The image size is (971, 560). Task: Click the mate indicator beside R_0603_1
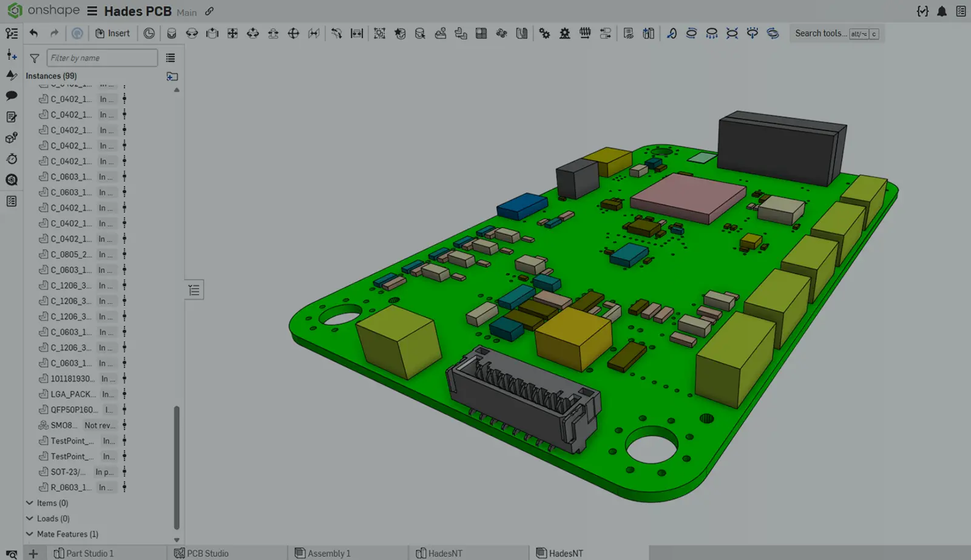coord(124,487)
